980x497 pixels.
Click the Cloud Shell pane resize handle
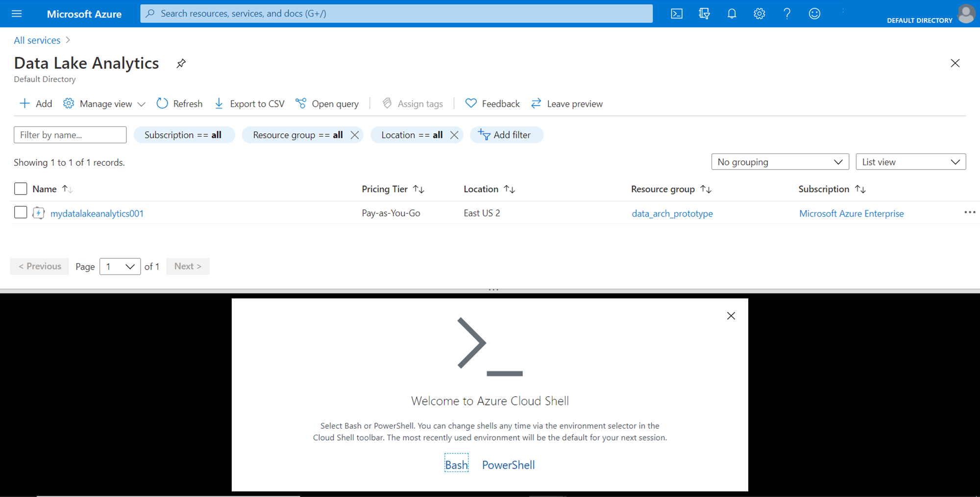[493, 290]
